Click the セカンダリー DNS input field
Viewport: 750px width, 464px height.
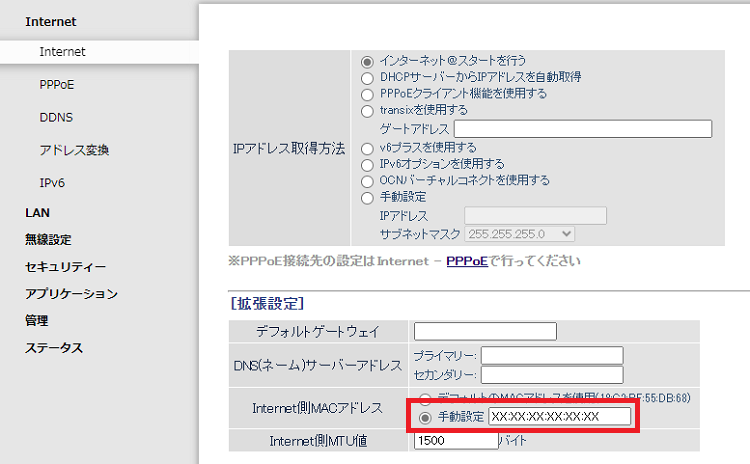[552, 375]
